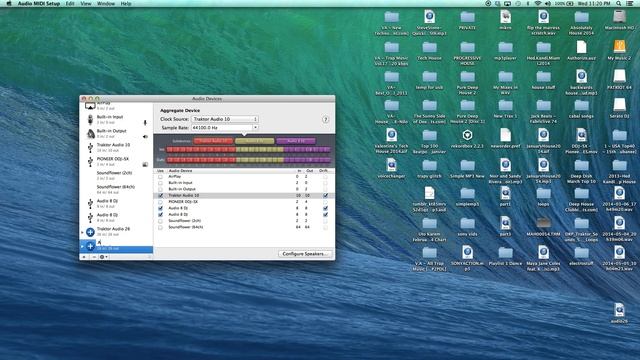Image resolution: width=640 pixels, height=360 pixels.
Task: Click the yellow Audio 8 DJ subdevice block
Action: [x=254, y=141]
